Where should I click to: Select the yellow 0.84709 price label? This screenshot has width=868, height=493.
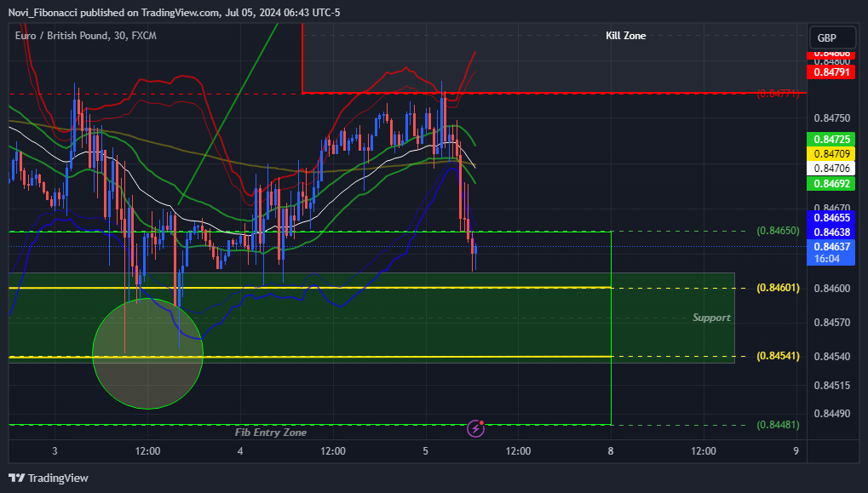(x=831, y=154)
